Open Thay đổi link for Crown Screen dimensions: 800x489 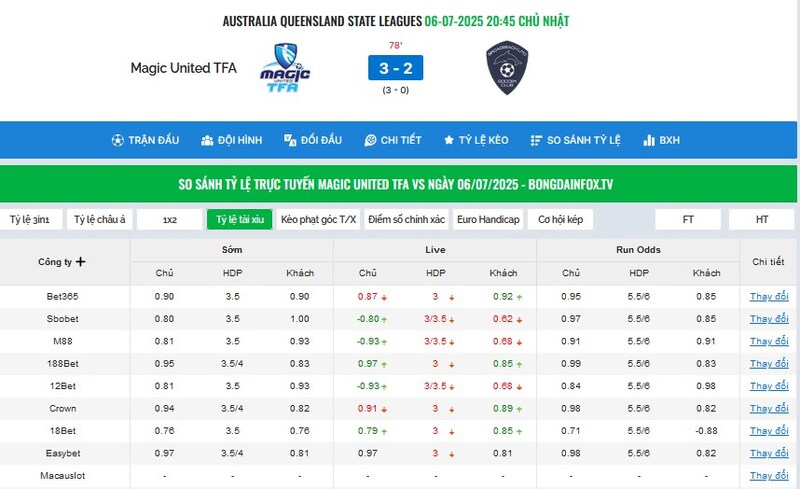pyautogui.click(x=769, y=409)
